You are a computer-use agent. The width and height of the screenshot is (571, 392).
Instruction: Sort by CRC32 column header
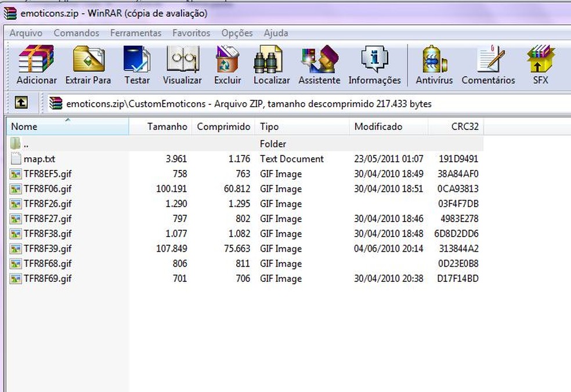click(456, 126)
